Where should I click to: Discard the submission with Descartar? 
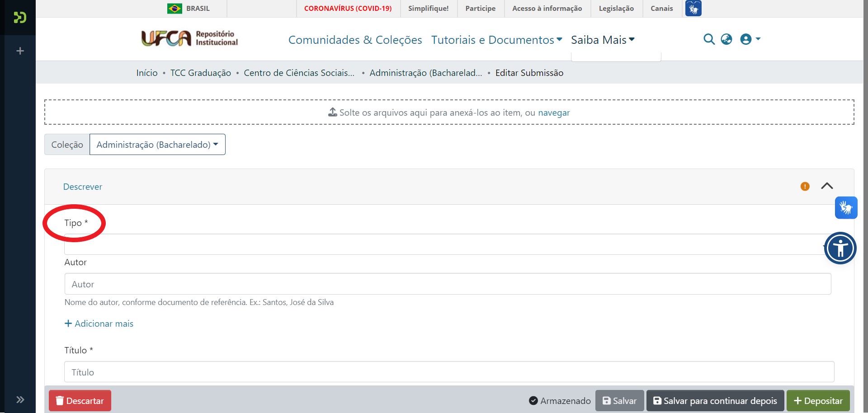tap(80, 400)
